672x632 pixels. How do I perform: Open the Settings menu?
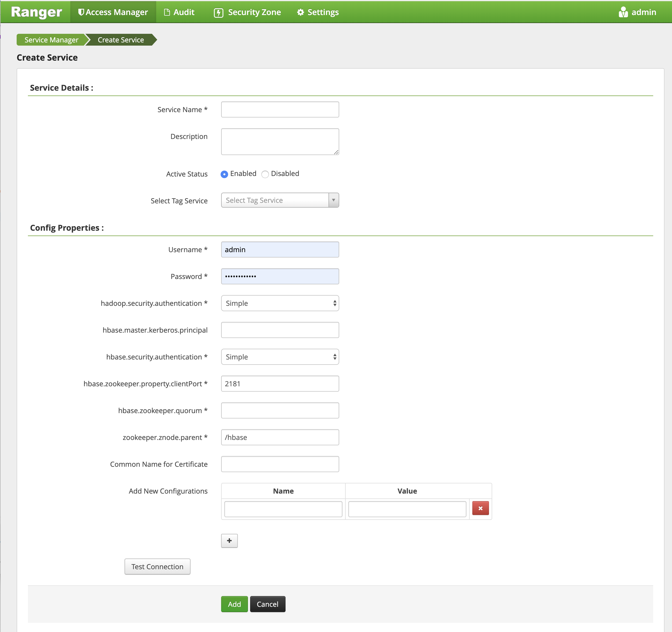(318, 12)
